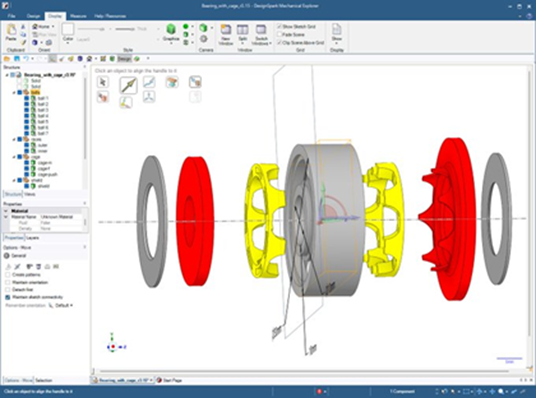Screen dimensions: 536x398
Task: Click the ruler dimension icon in Move options
Action: pyautogui.click(x=56, y=266)
